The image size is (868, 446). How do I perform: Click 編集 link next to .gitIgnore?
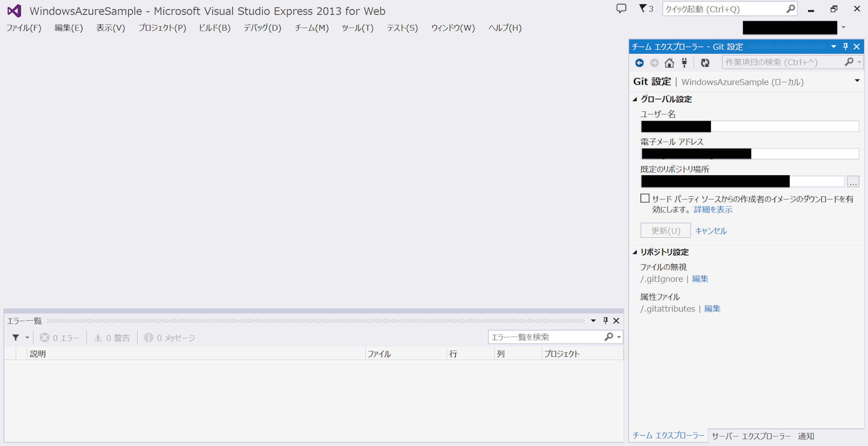pyautogui.click(x=700, y=279)
